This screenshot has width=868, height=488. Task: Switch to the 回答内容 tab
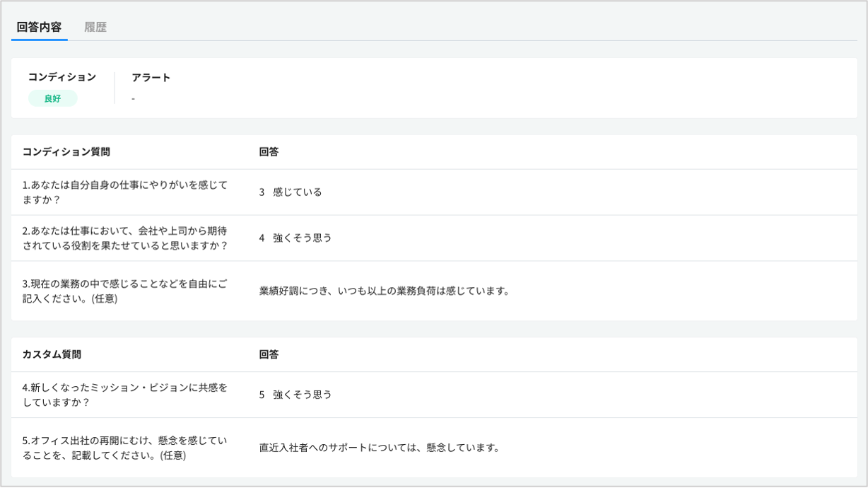[39, 28]
